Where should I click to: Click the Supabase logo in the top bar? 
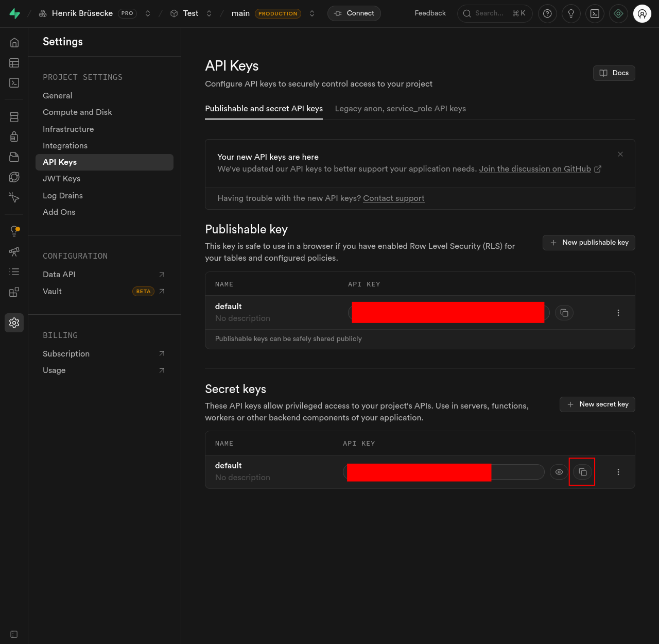point(14,13)
